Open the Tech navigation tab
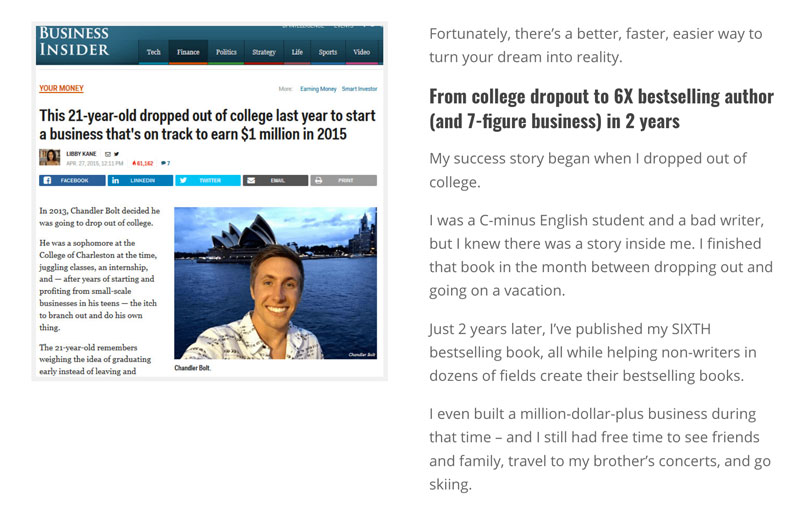 coord(153,52)
